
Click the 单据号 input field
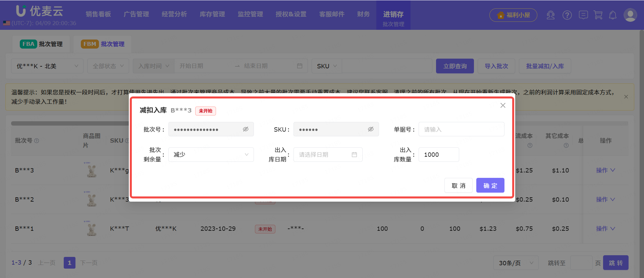pos(461,129)
